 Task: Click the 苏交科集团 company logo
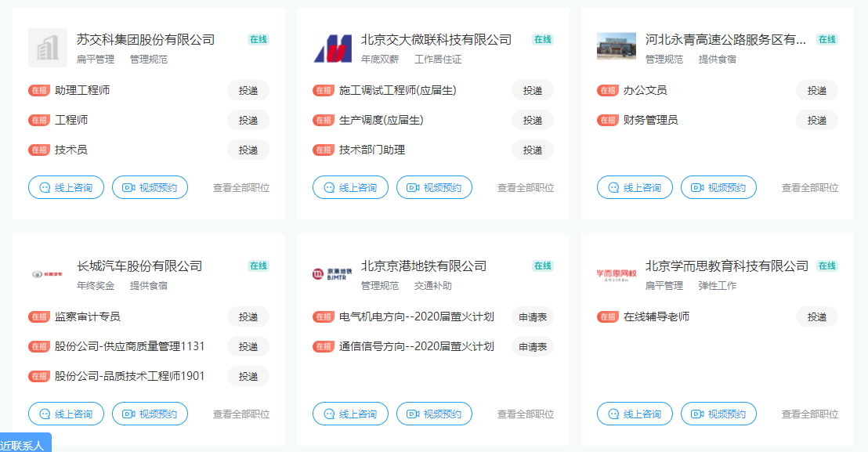tap(48, 48)
